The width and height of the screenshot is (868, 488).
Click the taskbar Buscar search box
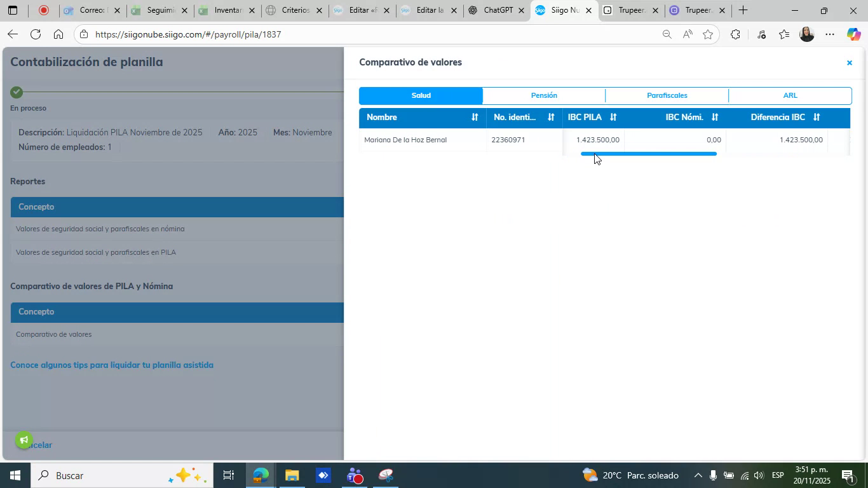click(x=121, y=475)
